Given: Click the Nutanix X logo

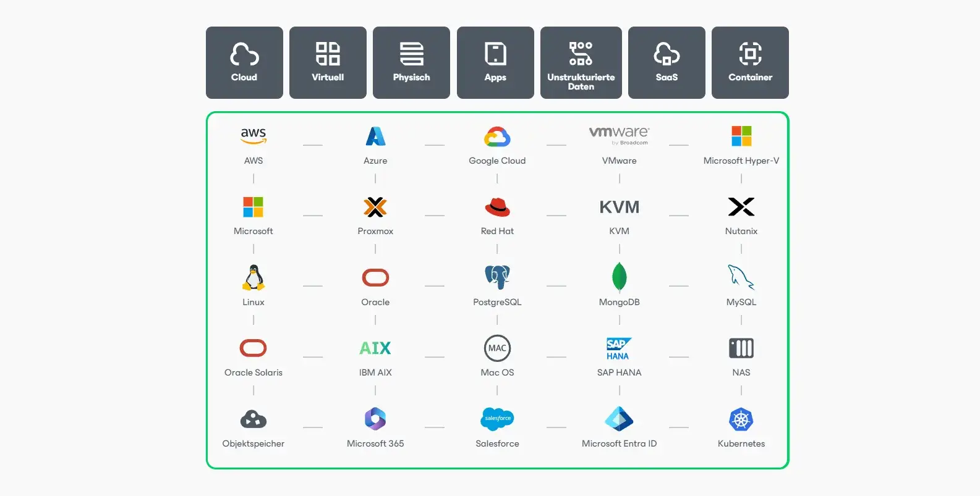Looking at the screenshot, I should 741,207.
